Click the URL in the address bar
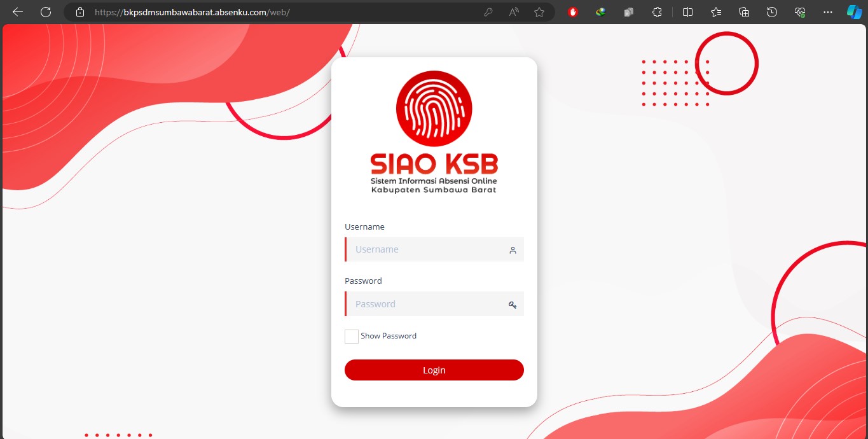This screenshot has height=439, width=868. click(192, 12)
